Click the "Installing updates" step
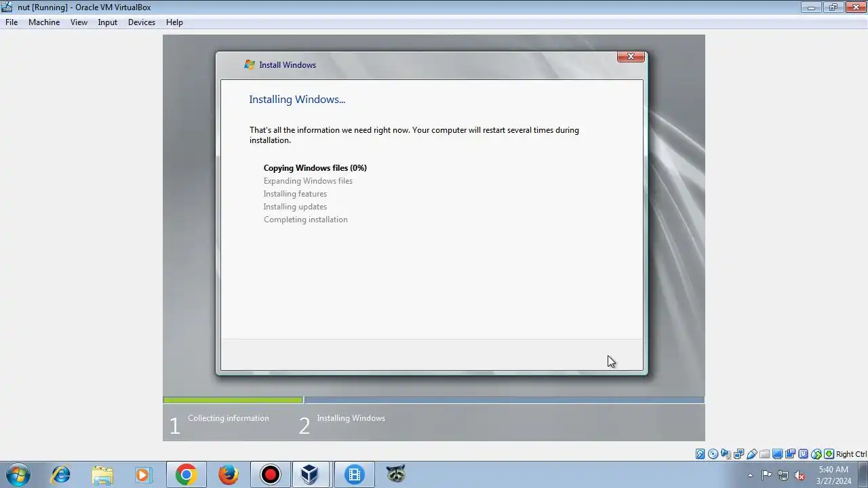The height and width of the screenshot is (488, 868). tap(295, 207)
